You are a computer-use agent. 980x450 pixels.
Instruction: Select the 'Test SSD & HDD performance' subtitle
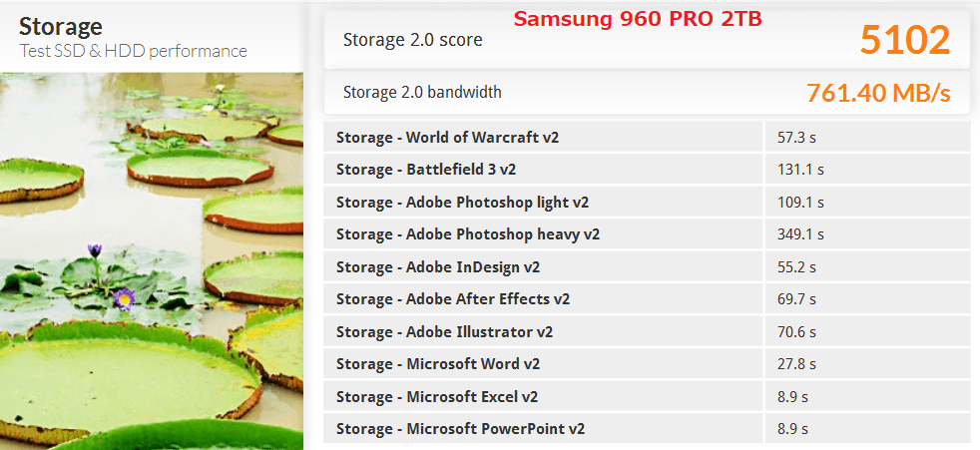coord(133,51)
